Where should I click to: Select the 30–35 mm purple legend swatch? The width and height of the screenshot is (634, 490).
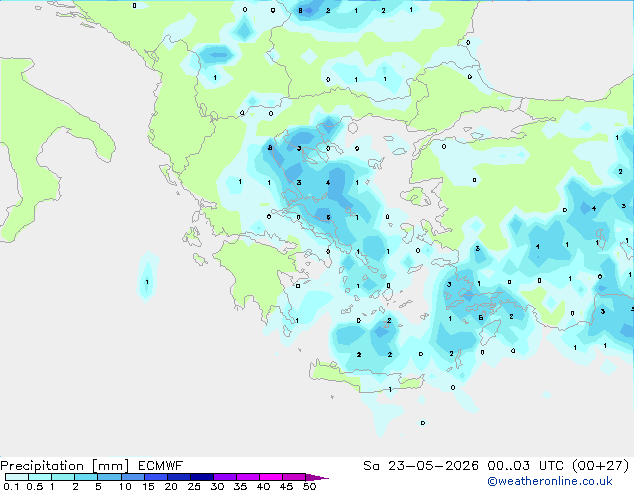(224, 477)
